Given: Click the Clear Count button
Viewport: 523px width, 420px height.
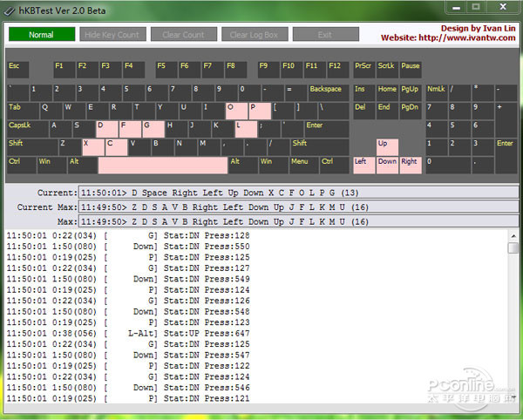Looking at the screenshot, I should coord(183,35).
